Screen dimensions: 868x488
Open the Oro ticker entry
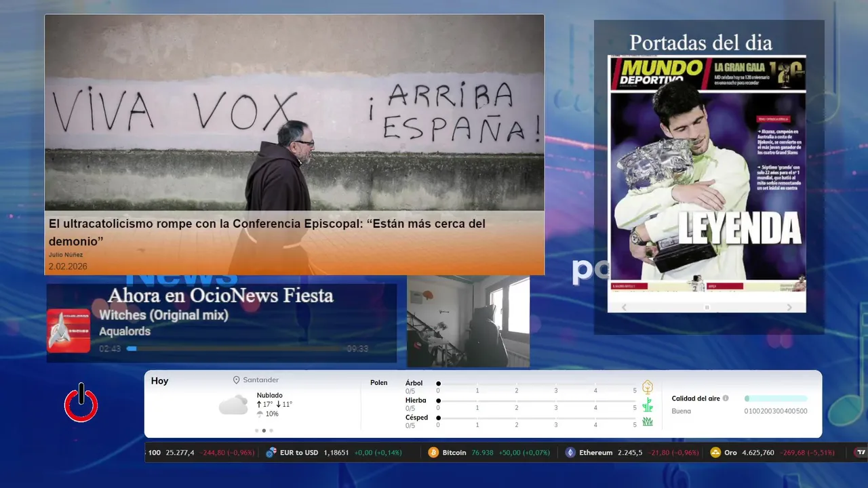772,452
